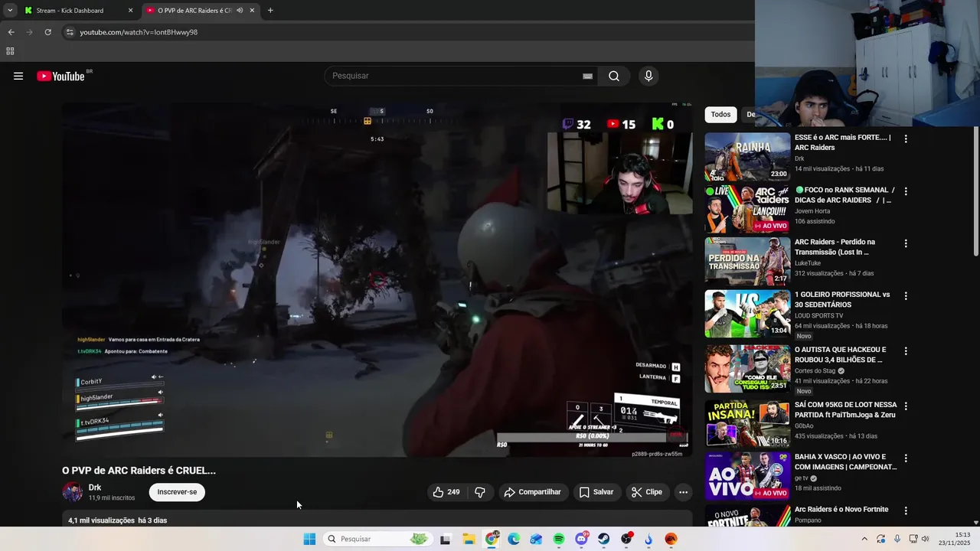The height and width of the screenshot is (551, 980).
Task: Save the video with Salvar
Action: click(596, 492)
